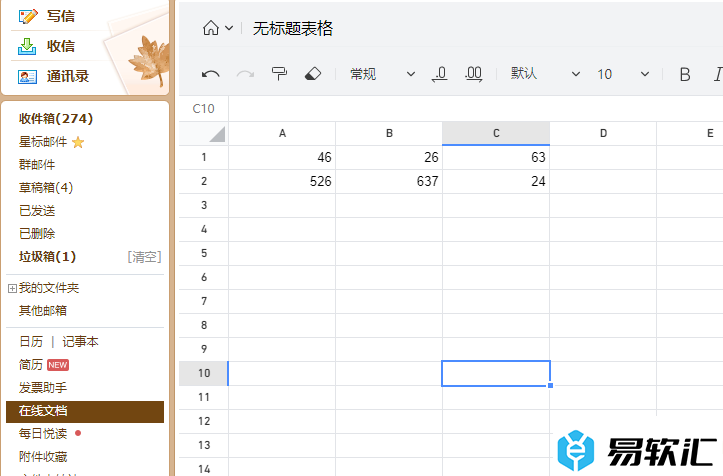Expand 我的文件夹 tree node
723x476 pixels.
(12, 288)
